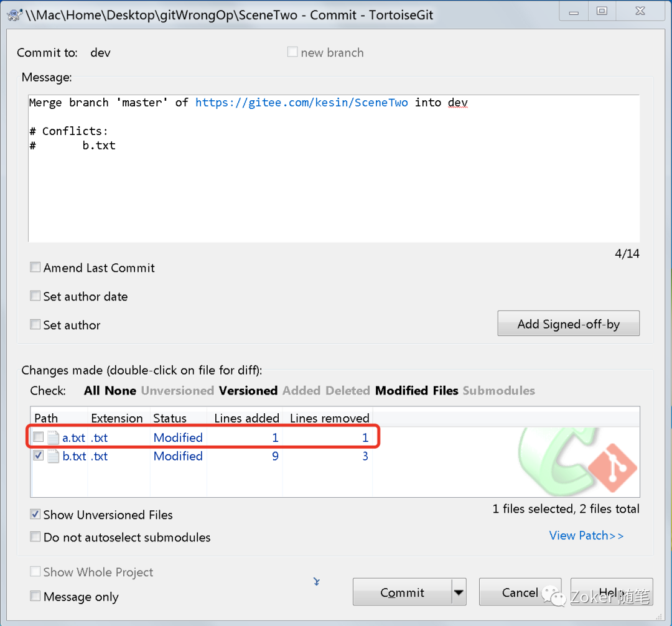Click lines added value 9 for b.txt
Screen dimensions: 672x626
[x=275, y=456]
